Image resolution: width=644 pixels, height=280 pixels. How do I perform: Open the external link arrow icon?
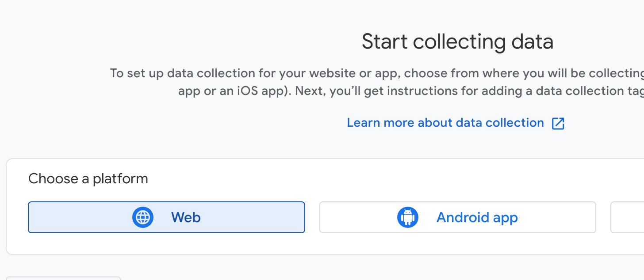558,123
